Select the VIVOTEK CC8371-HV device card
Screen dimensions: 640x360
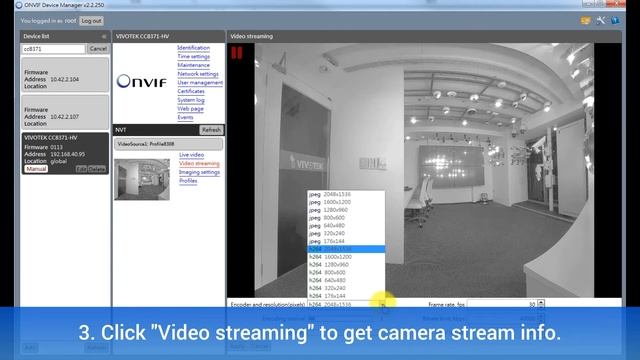pyautogui.click(x=65, y=153)
